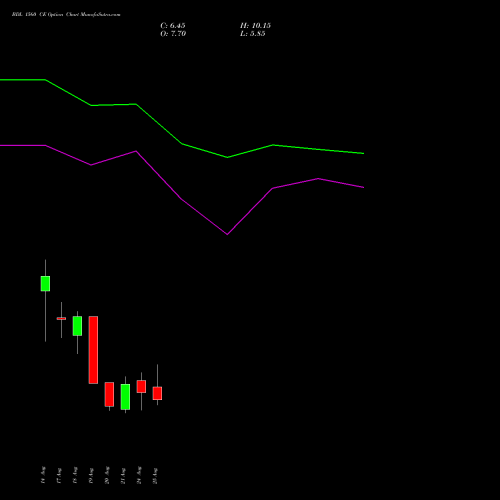The image size is (500, 500).
Task: Click the 17 Aug date axis label
Action: pyautogui.click(x=59, y=475)
